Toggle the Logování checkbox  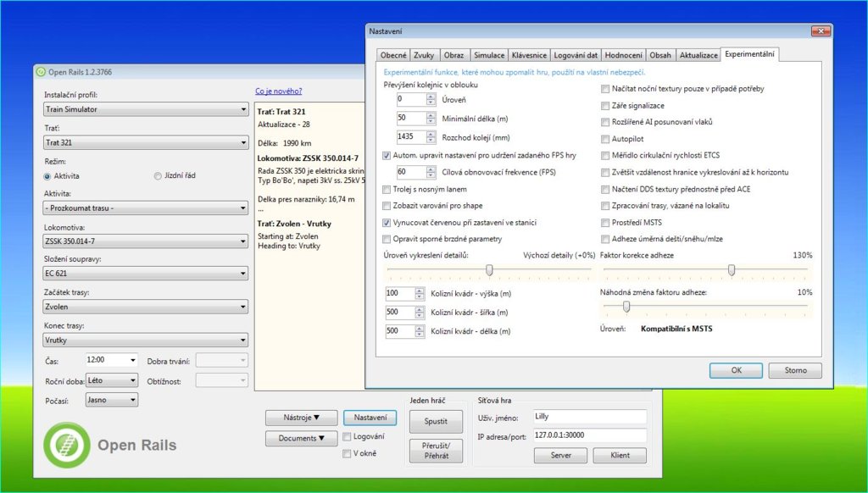[347, 437]
